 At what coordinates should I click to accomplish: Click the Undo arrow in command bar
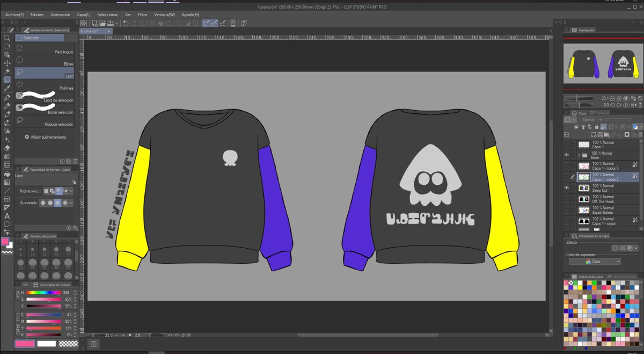click(x=125, y=23)
